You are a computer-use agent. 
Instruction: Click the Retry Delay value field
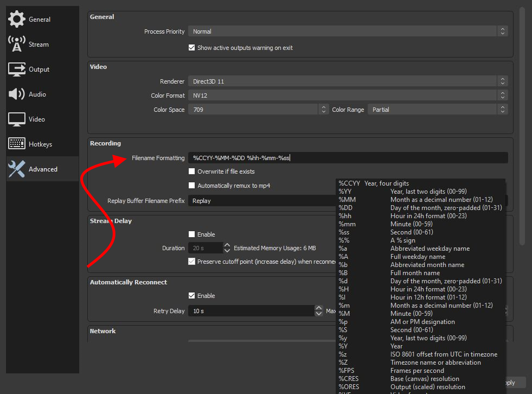click(x=251, y=311)
